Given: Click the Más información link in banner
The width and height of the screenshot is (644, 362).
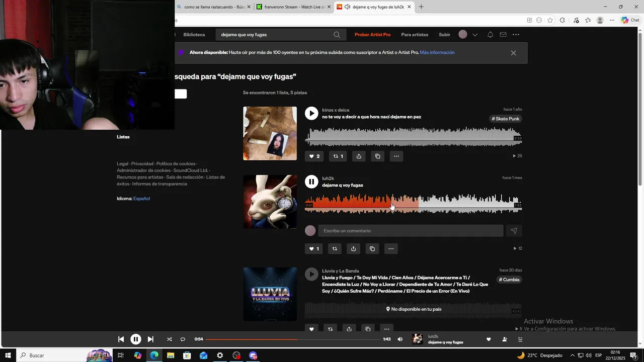Looking at the screenshot, I should tap(437, 52).
